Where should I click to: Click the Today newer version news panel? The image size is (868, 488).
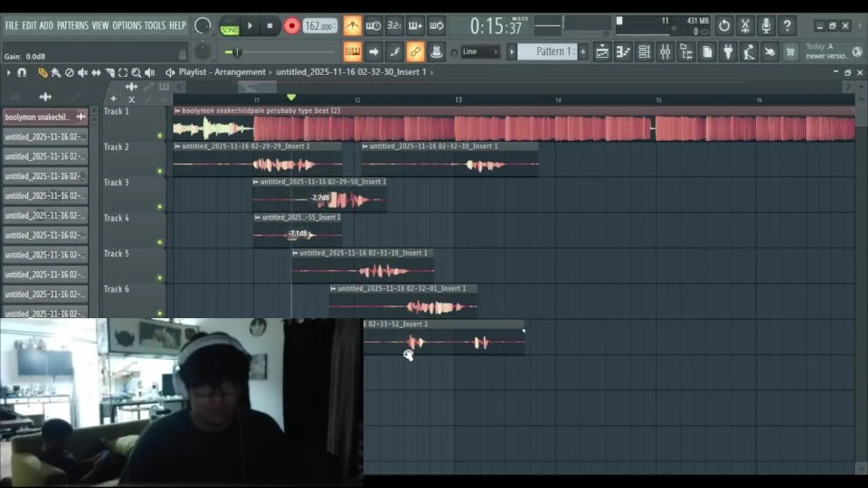(x=827, y=52)
